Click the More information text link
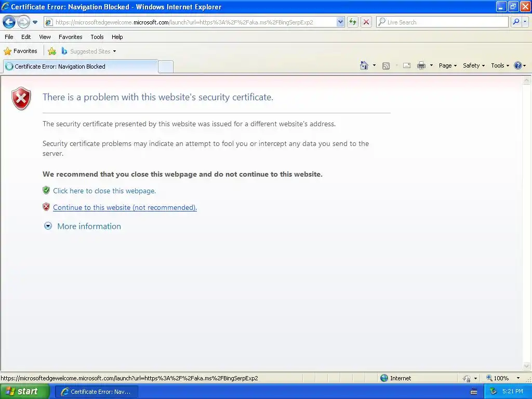This screenshot has height=399, width=532. (89, 227)
